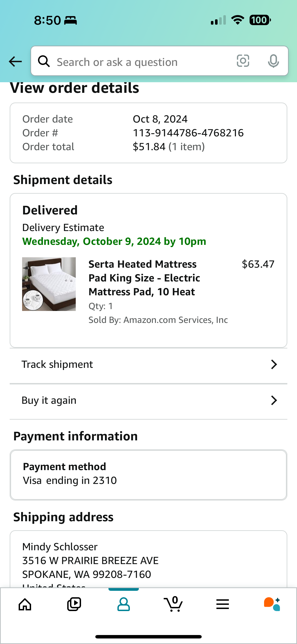Image resolution: width=297 pixels, height=644 pixels.
Task: Tap the magnifying glass search icon
Action: pos(44,61)
